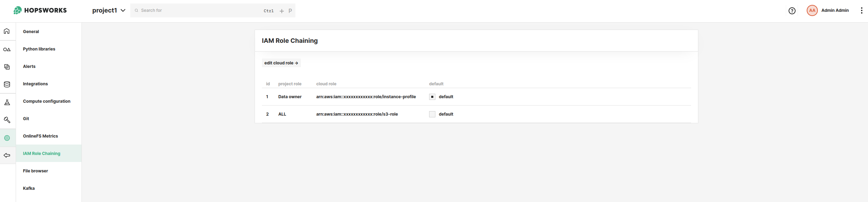Open the circle-and-triangle shapes sidebar icon
The height and width of the screenshot is (202, 868).
tap(7, 49)
